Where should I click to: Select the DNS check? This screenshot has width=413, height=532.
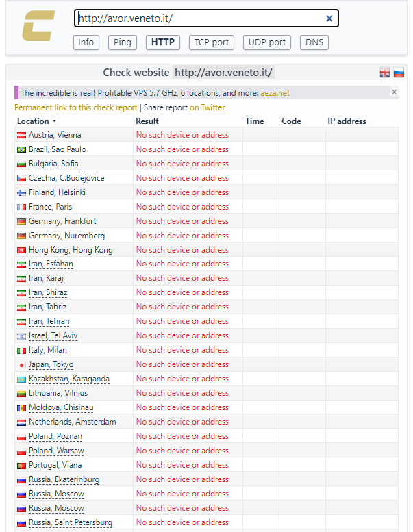coord(314,42)
